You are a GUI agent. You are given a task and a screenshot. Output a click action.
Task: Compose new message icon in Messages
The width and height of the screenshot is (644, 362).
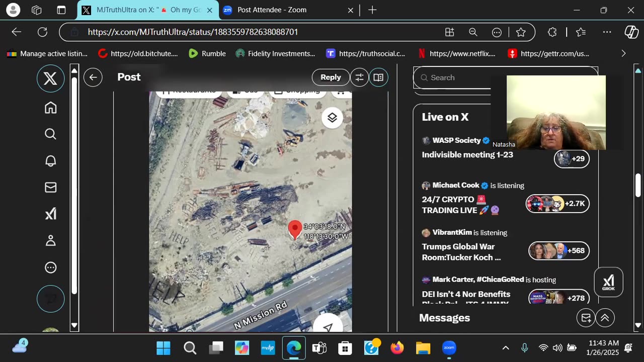(586, 318)
